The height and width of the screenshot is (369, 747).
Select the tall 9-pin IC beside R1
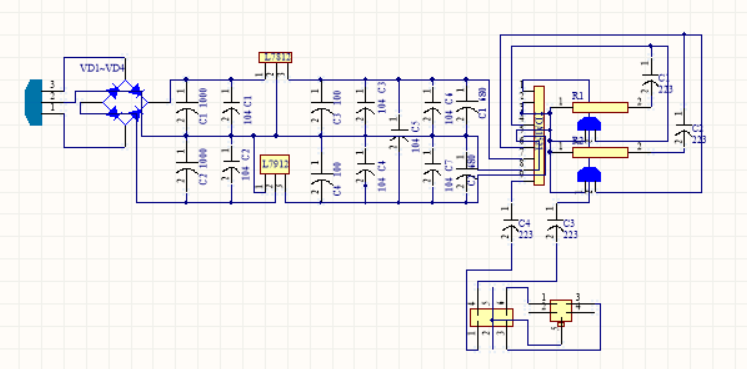[x=539, y=136]
